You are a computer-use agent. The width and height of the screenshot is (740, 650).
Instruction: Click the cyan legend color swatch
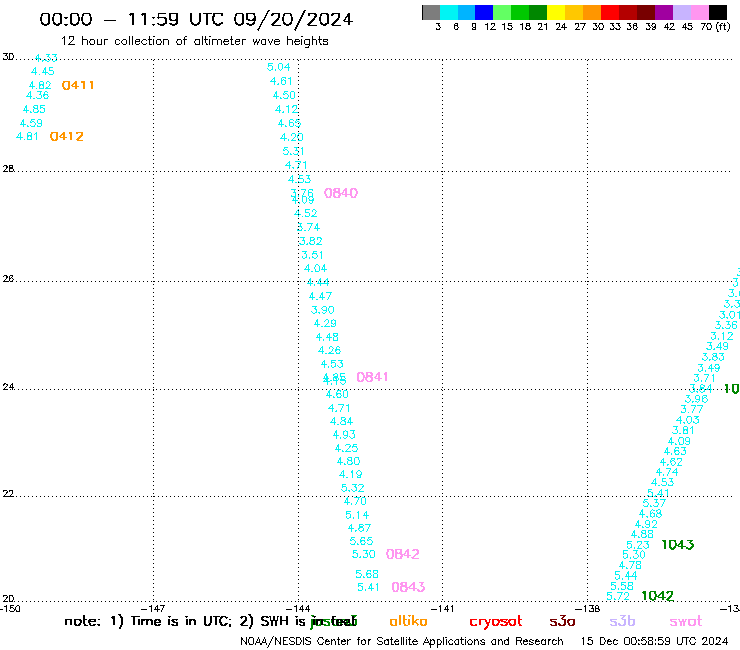click(449, 12)
